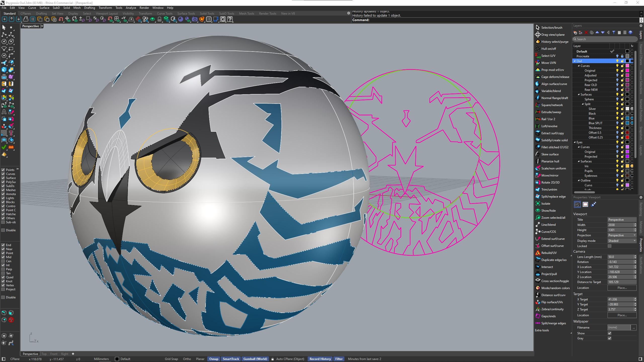Click the Place button for camera location

click(x=622, y=288)
